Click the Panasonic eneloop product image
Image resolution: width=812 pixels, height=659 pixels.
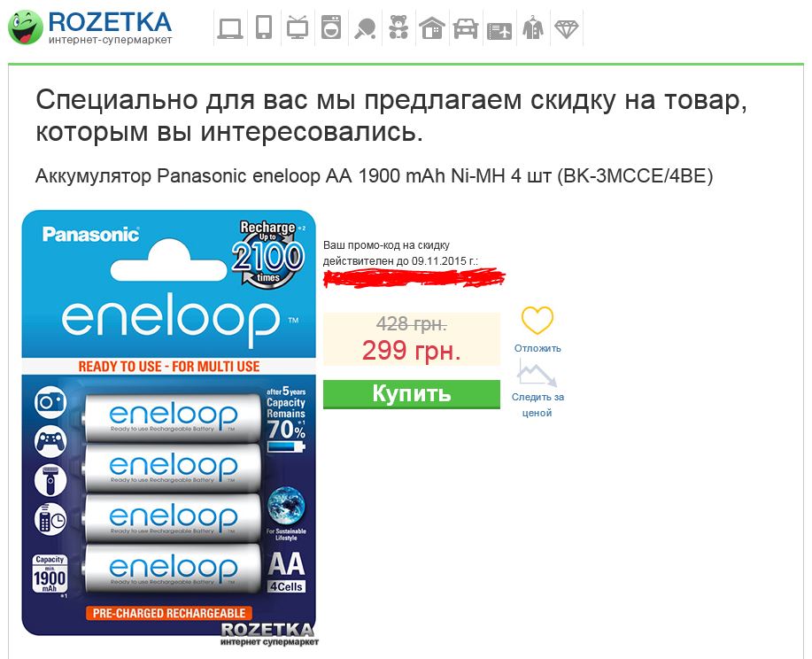pos(169,428)
